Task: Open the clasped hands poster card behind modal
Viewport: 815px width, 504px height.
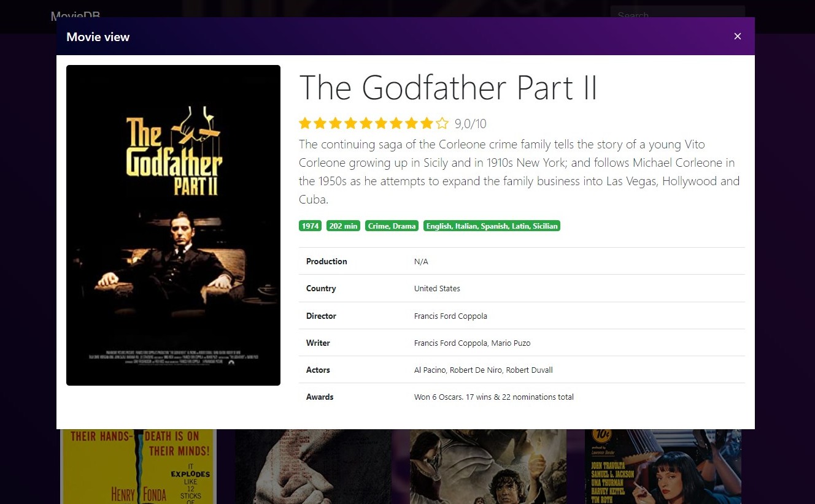Action: (313, 466)
